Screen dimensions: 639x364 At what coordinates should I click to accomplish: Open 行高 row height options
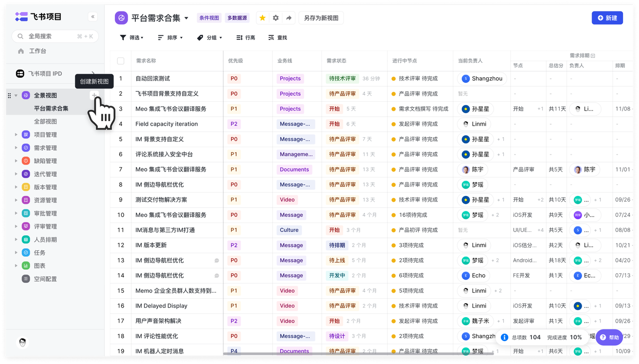[246, 37]
